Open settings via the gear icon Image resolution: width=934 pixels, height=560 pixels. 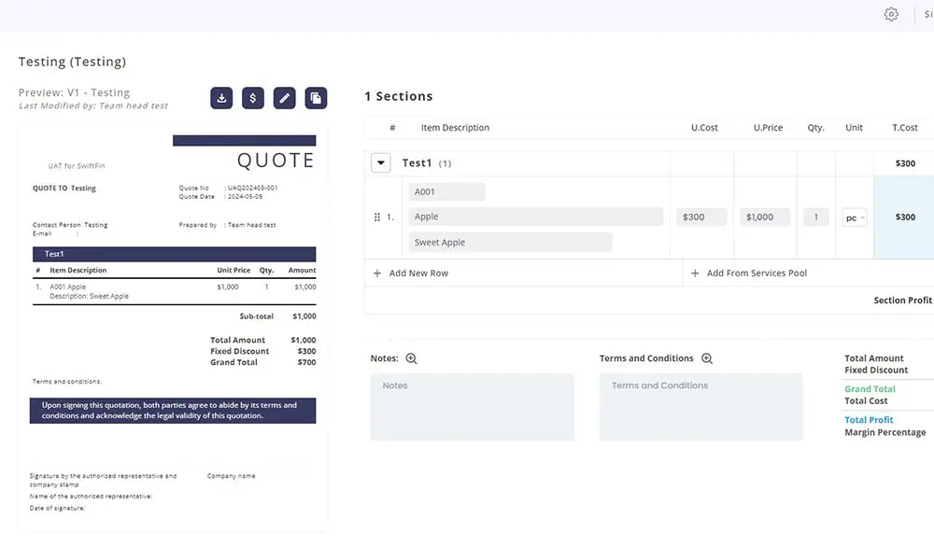891,14
